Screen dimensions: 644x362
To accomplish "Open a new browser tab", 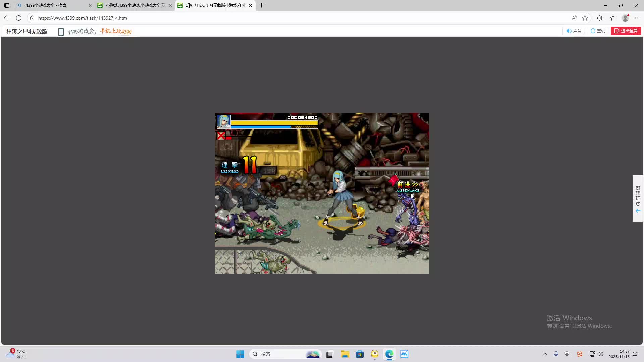I will coord(262,5).
